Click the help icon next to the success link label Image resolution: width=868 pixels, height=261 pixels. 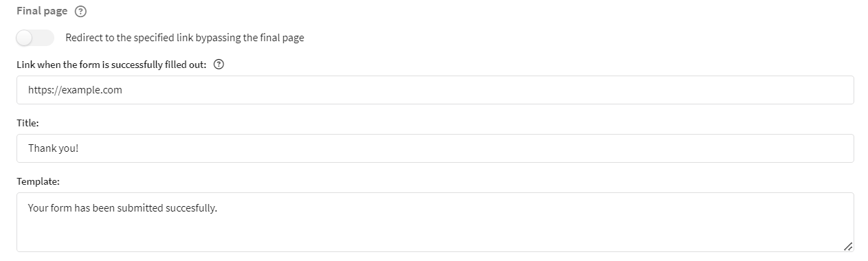[x=219, y=65]
